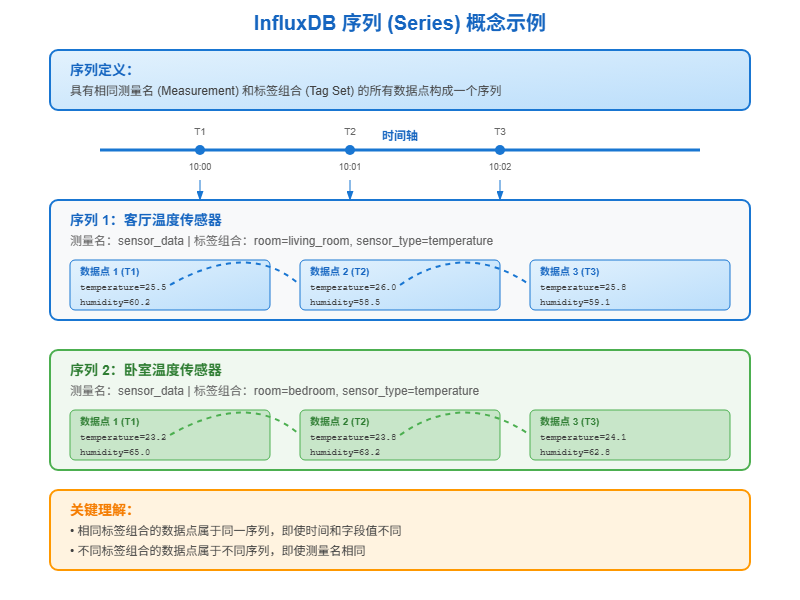Click the bullet starting '相同标签组合的数据点'
Screen dimensions: 800x600
[x=236, y=531]
